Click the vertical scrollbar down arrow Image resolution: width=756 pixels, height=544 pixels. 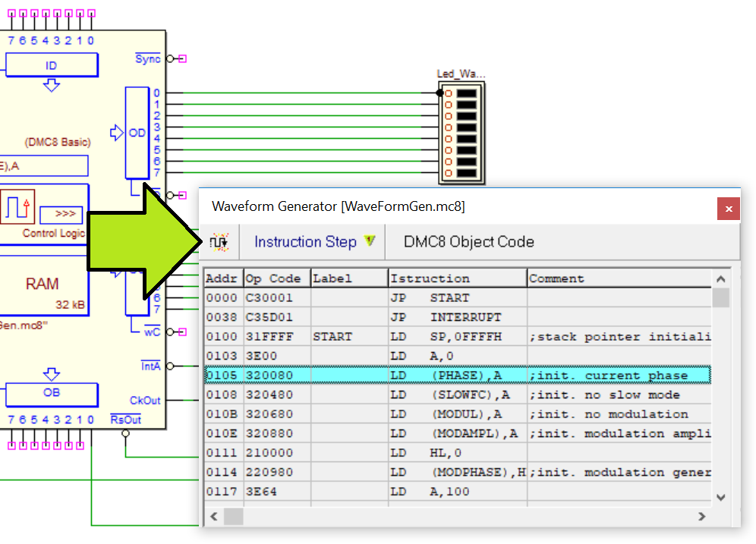pyautogui.click(x=721, y=497)
